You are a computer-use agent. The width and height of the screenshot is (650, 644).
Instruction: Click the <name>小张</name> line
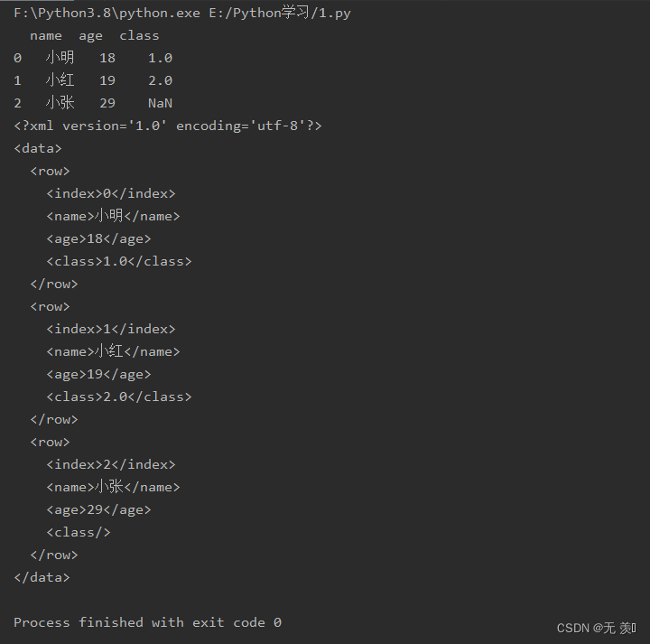pyautogui.click(x=113, y=487)
